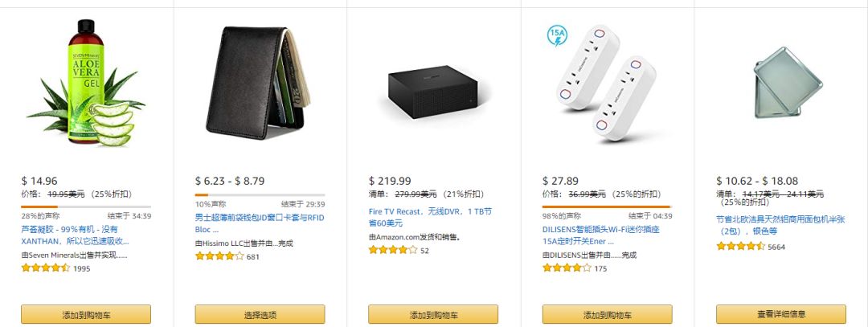Click the star rating for the aloe gel
Screen dimensions: 868x327
pyautogui.click(x=45, y=268)
